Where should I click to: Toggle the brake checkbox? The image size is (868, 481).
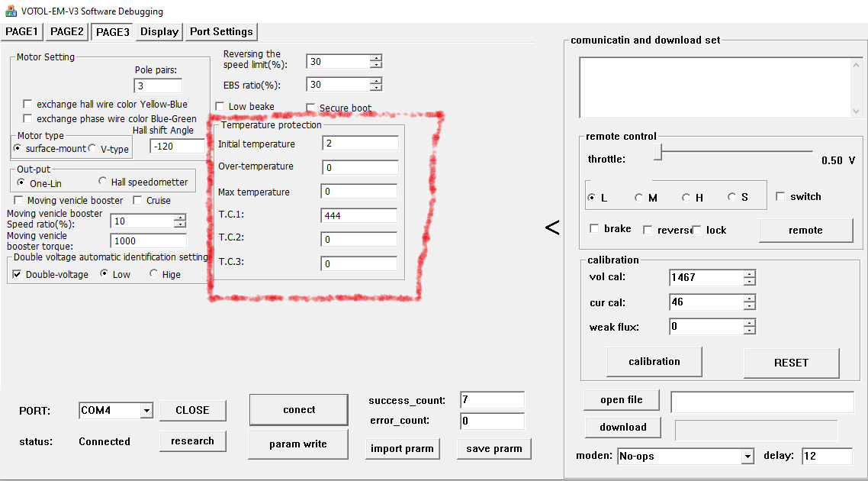[595, 229]
